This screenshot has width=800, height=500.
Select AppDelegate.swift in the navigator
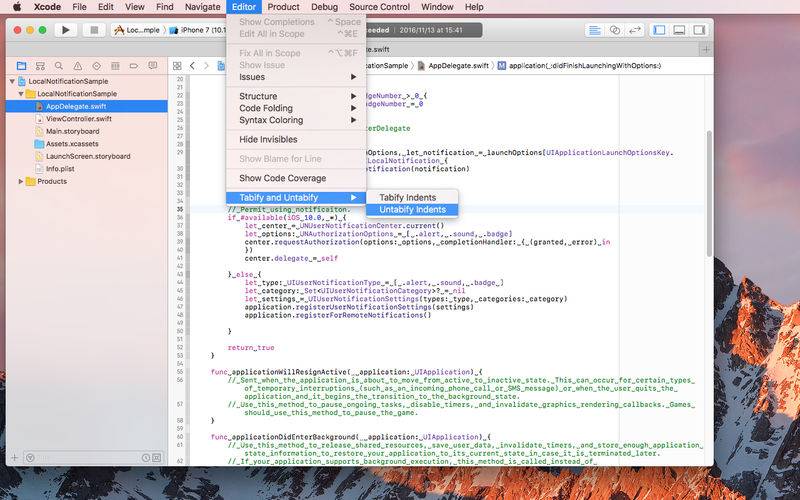tap(87, 106)
